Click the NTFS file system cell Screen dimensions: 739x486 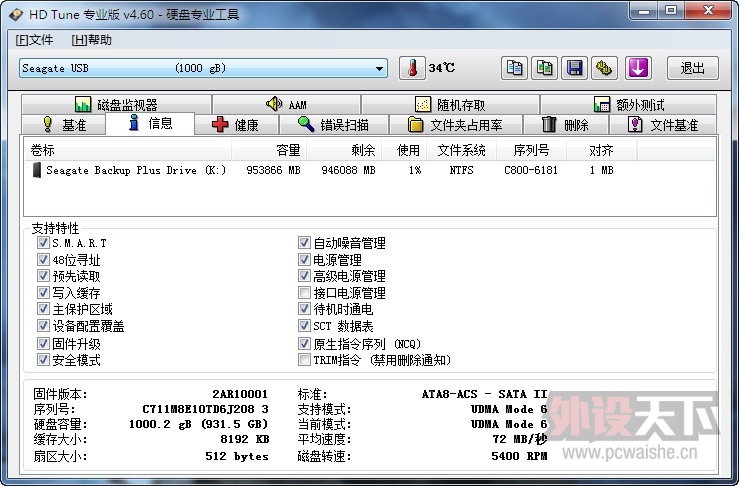coord(461,170)
